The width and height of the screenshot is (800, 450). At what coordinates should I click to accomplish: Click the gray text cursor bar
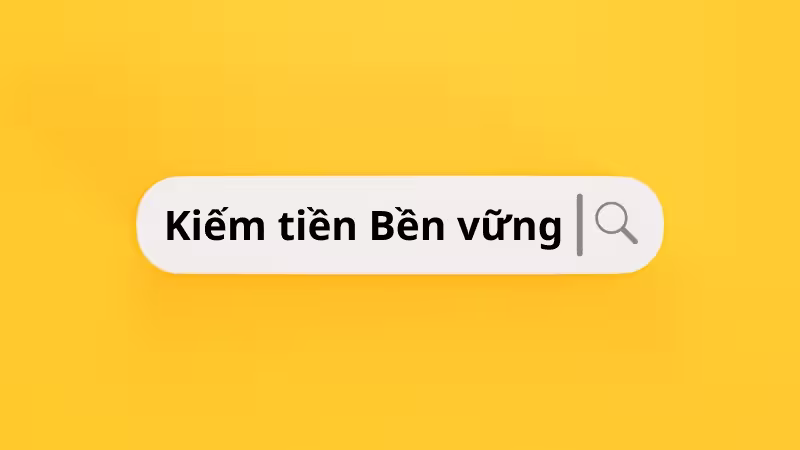[x=580, y=224]
